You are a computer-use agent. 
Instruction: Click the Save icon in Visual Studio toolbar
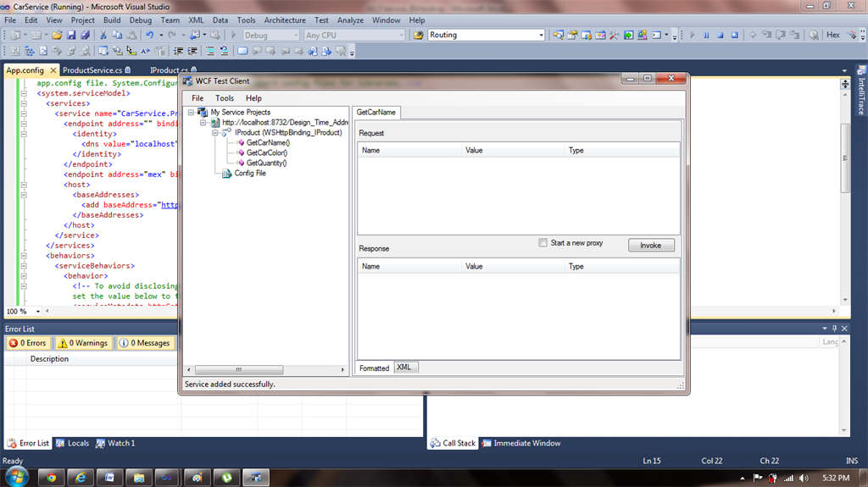(x=71, y=35)
